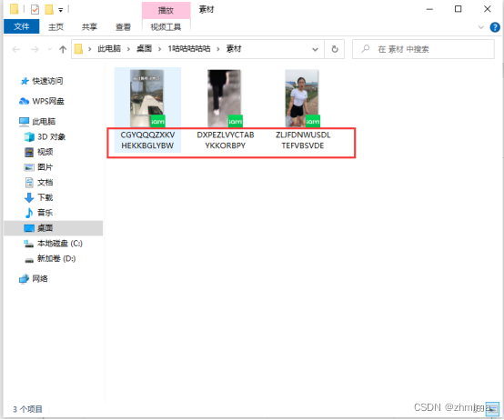Image resolution: width=504 pixels, height=420 pixels.
Task: Switch to the 主页 ribbon tab
Action: pos(55,27)
